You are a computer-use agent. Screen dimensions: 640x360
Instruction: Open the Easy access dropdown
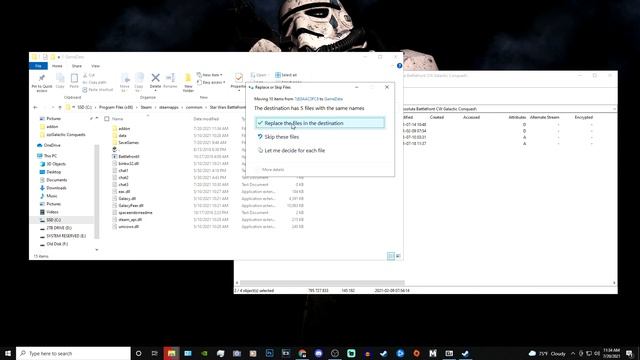211,82
